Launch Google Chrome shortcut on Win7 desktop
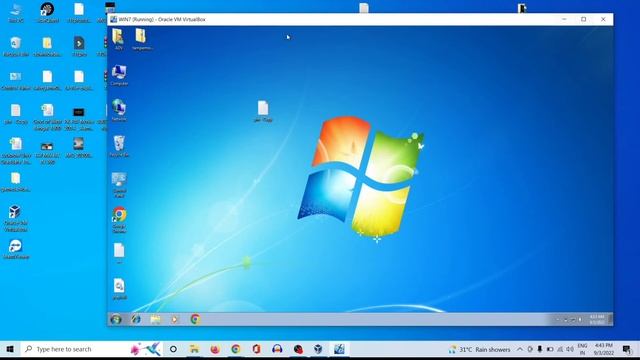The height and width of the screenshot is (360, 640). (119, 220)
